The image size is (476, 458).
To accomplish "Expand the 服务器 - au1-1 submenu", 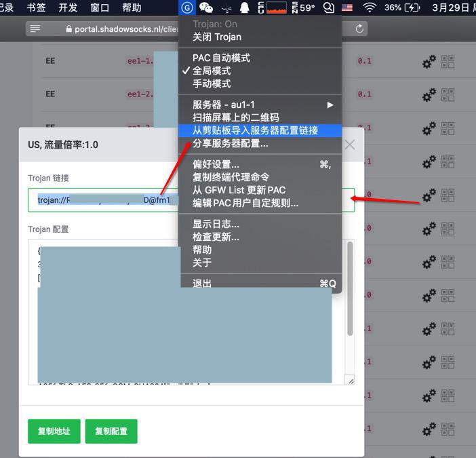I will tap(260, 104).
